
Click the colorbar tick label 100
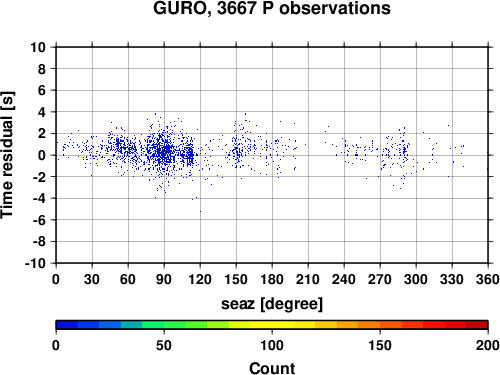tap(272, 345)
